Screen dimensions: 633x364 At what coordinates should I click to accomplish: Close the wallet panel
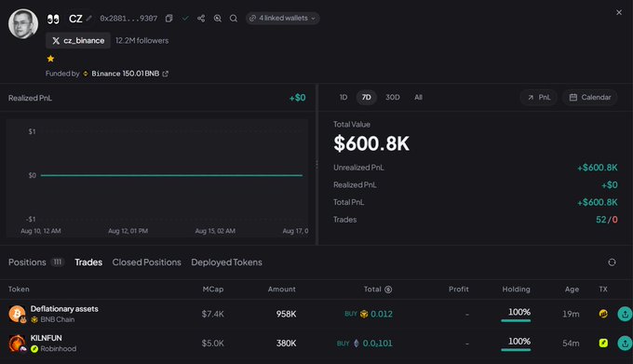pyautogui.click(x=619, y=12)
